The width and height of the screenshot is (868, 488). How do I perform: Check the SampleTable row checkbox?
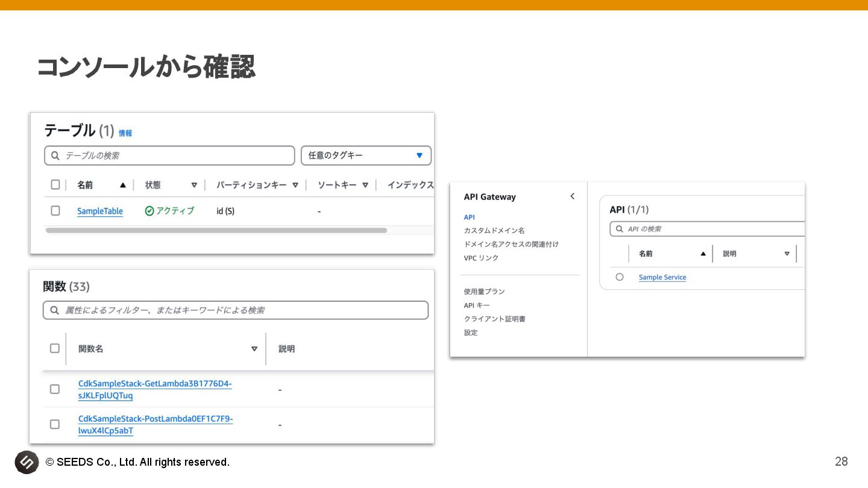[x=55, y=210]
